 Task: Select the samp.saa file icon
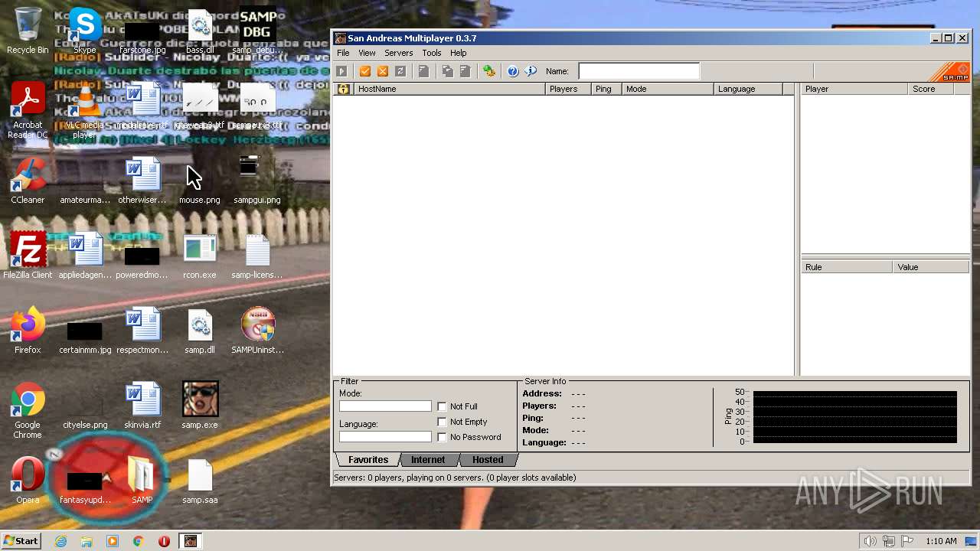(x=200, y=481)
